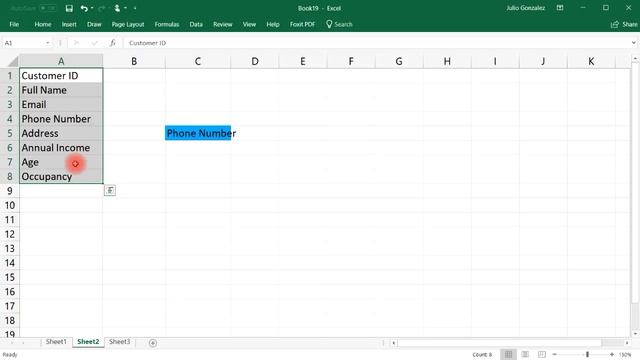
Task: Click the formula bar enter checkmark icon
Action: click(x=94, y=43)
